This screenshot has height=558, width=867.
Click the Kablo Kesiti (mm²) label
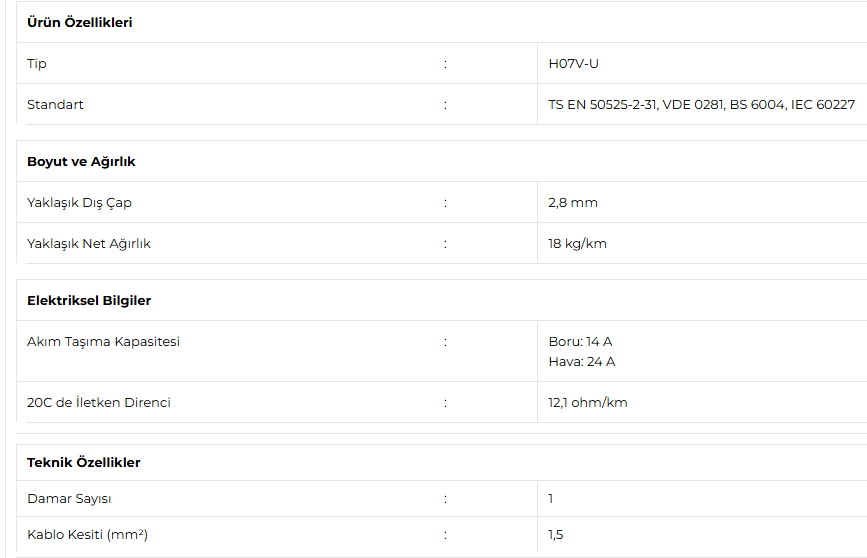tap(87, 535)
